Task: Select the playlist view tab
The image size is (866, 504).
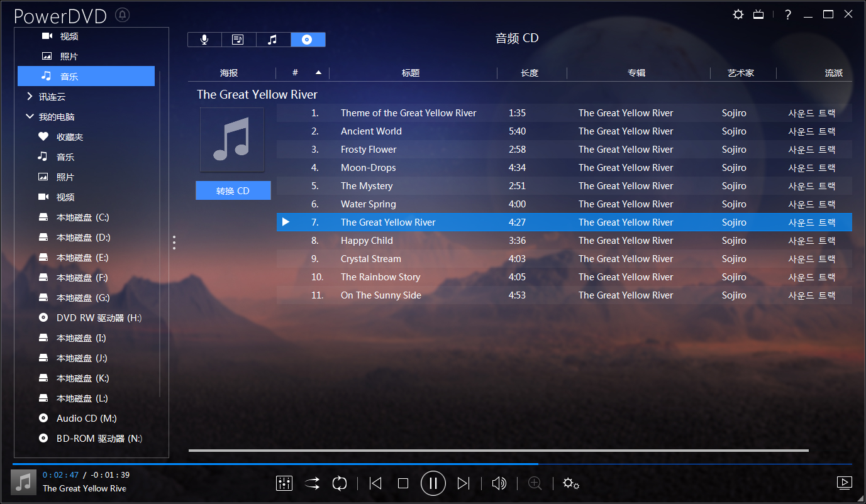Action: point(238,40)
